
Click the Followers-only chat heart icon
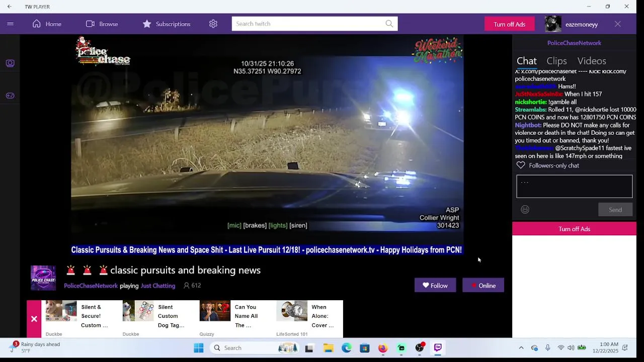point(521,165)
